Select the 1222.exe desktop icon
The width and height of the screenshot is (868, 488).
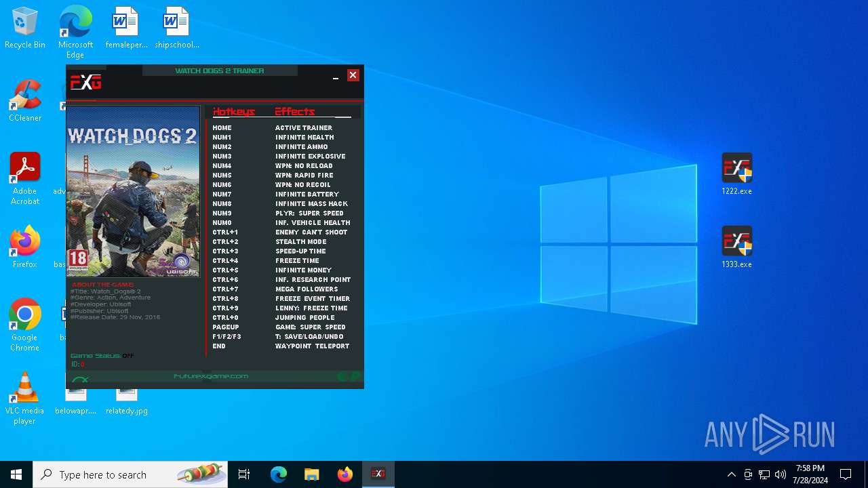point(736,174)
